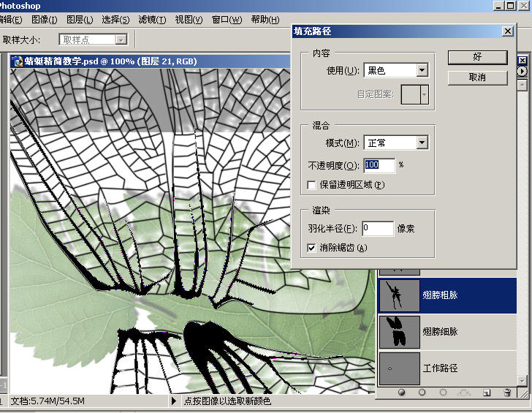The width and height of the screenshot is (532, 413).
Task: Open the 图层 menu
Action: [80, 20]
